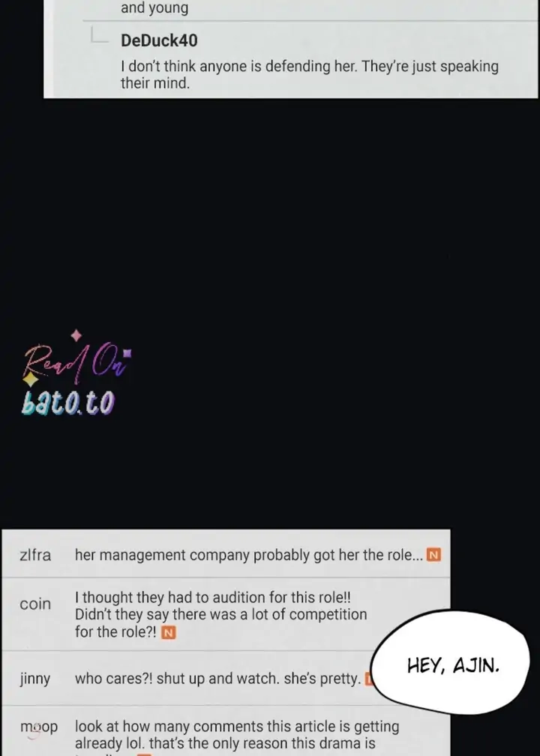Open the DeDuck40 username
The width and height of the screenshot is (540, 756).
tap(159, 40)
